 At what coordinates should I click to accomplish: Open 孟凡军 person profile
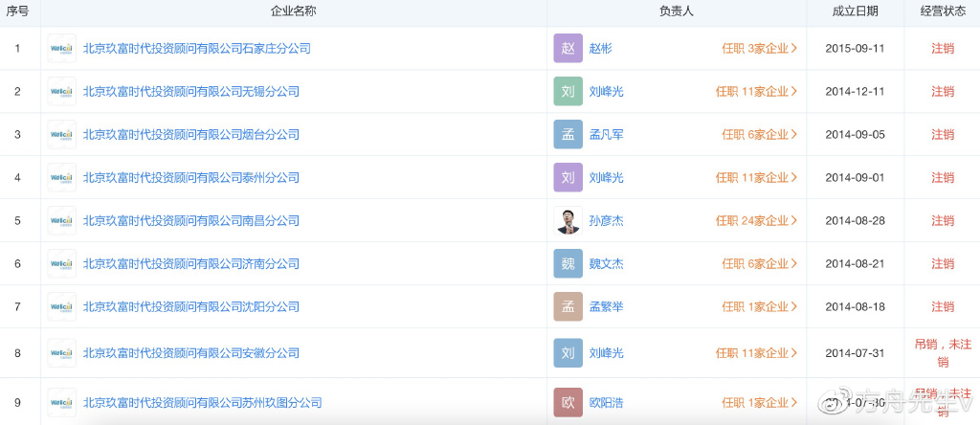point(606,134)
